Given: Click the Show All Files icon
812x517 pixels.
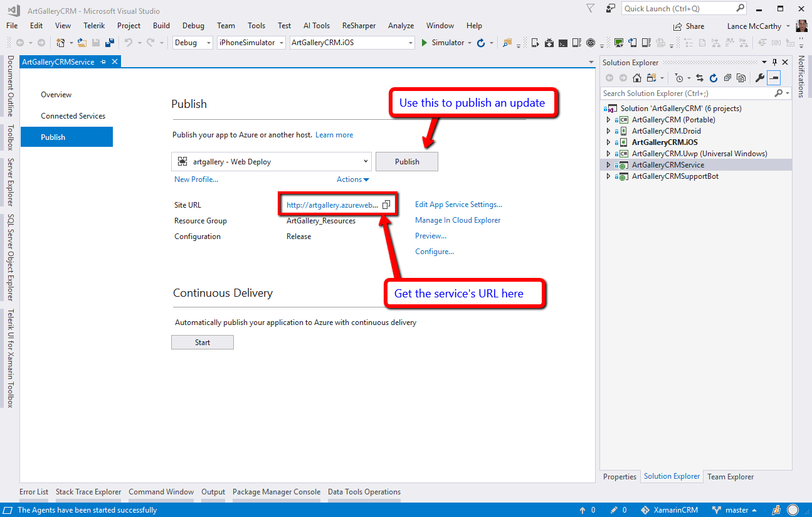Looking at the screenshot, I should pos(741,78).
